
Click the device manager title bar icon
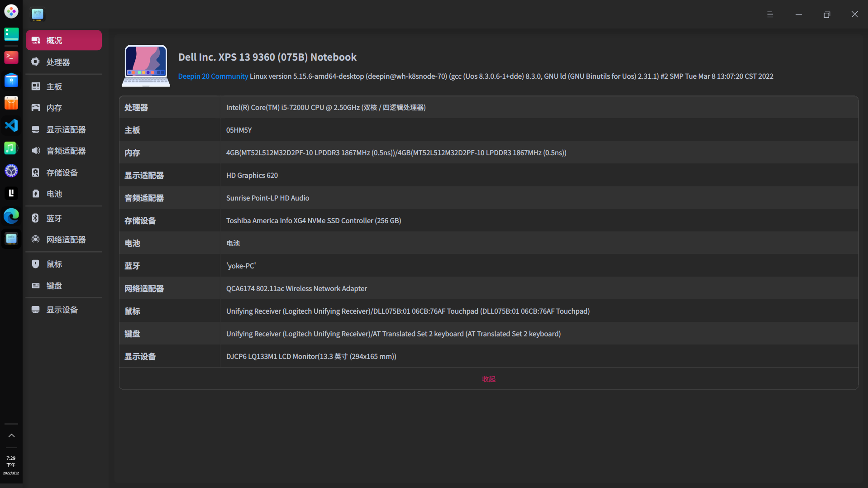coord(38,14)
